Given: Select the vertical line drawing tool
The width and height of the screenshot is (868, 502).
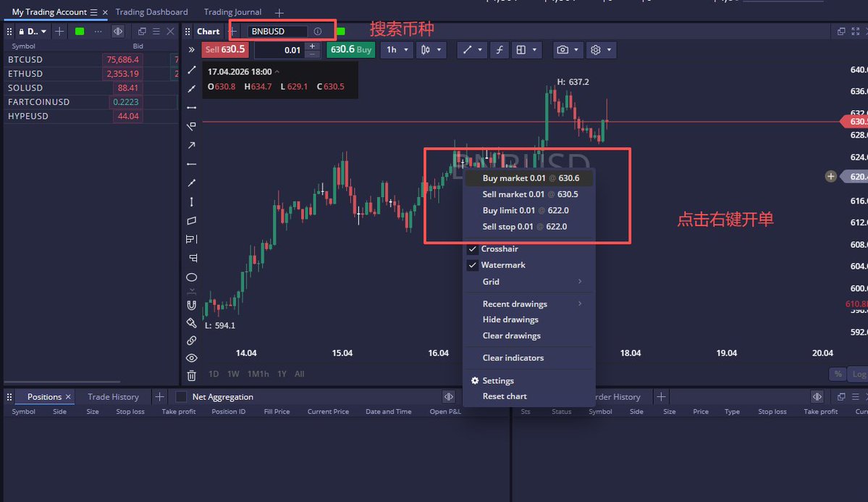Looking at the screenshot, I should tap(192, 201).
